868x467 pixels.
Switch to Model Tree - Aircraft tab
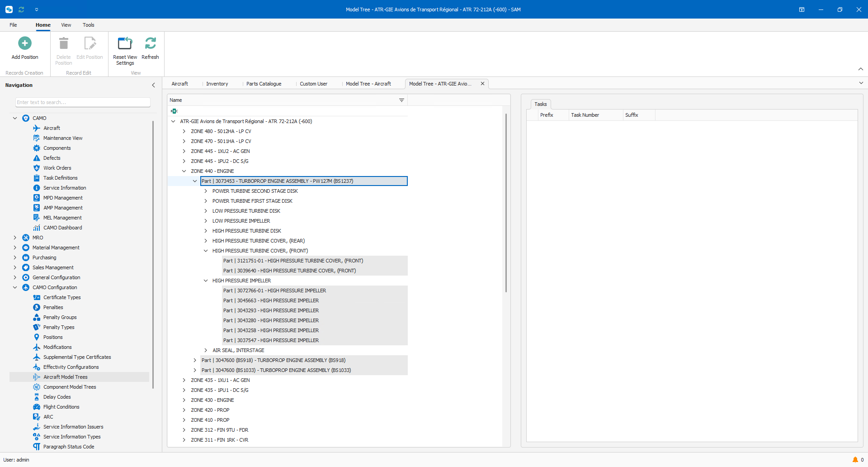(x=368, y=84)
